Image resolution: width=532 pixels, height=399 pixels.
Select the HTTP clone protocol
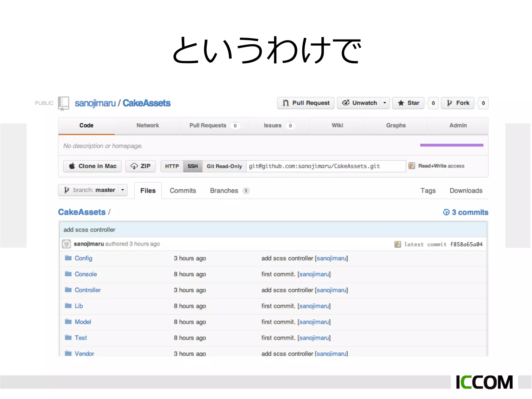[x=172, y=166]
